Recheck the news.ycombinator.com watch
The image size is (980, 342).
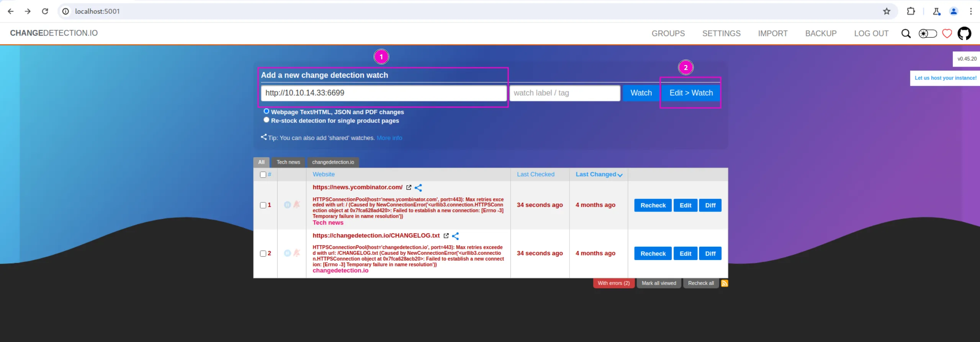(653, 205)
